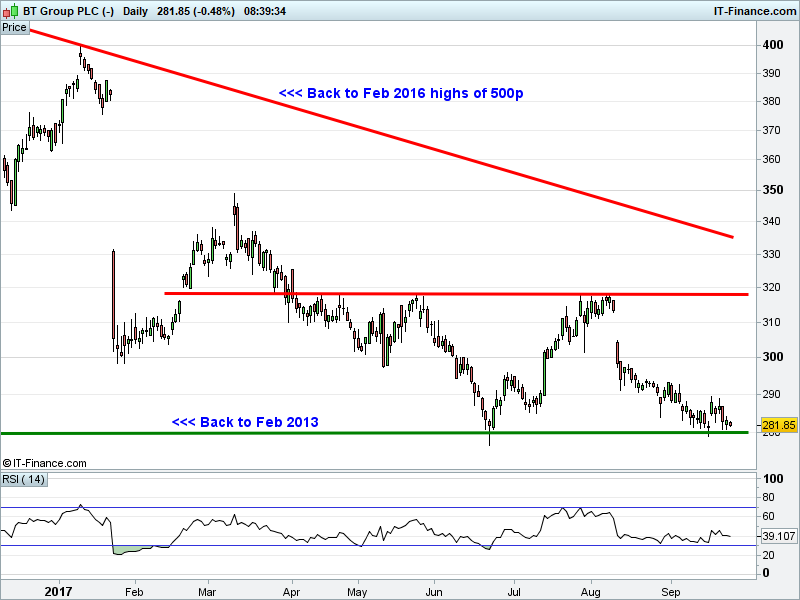Select the red descending trendline
Image resolution: width=800 pixels, height=600 pixels.
pos(382,134)
